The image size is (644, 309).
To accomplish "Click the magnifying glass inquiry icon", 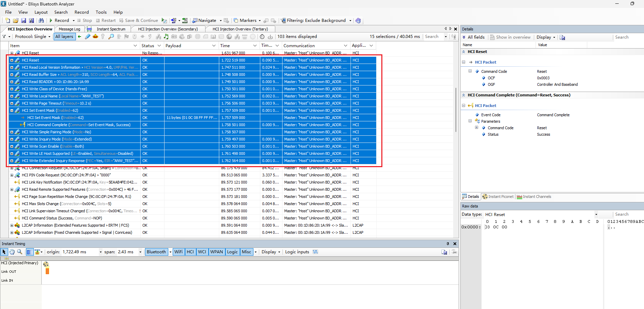I will (x=111, y=37).
